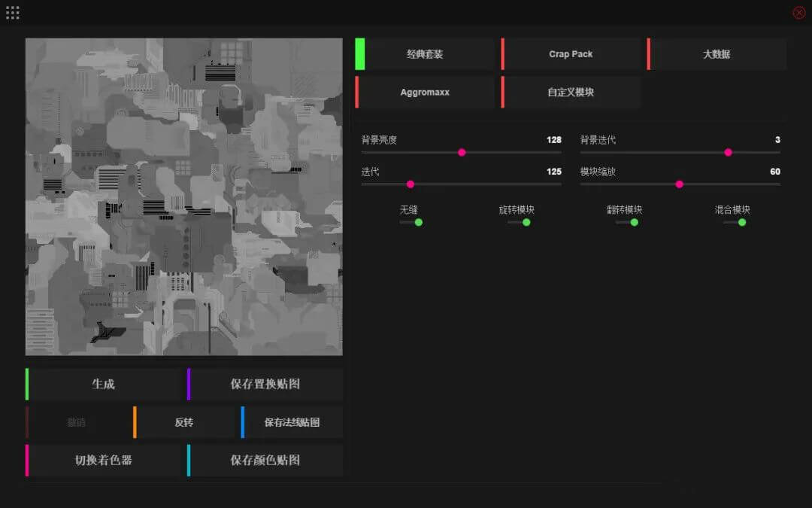Close the window with red X icon
This screenshot has height=508, width=812.
coord(798,13)
